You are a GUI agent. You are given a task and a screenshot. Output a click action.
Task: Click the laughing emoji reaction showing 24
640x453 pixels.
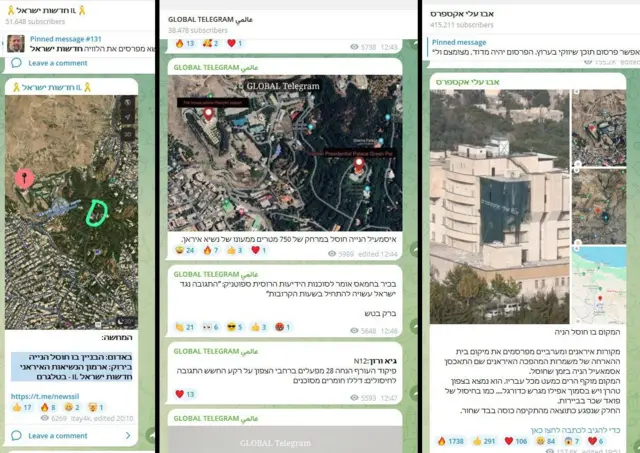tap(184, 250)
